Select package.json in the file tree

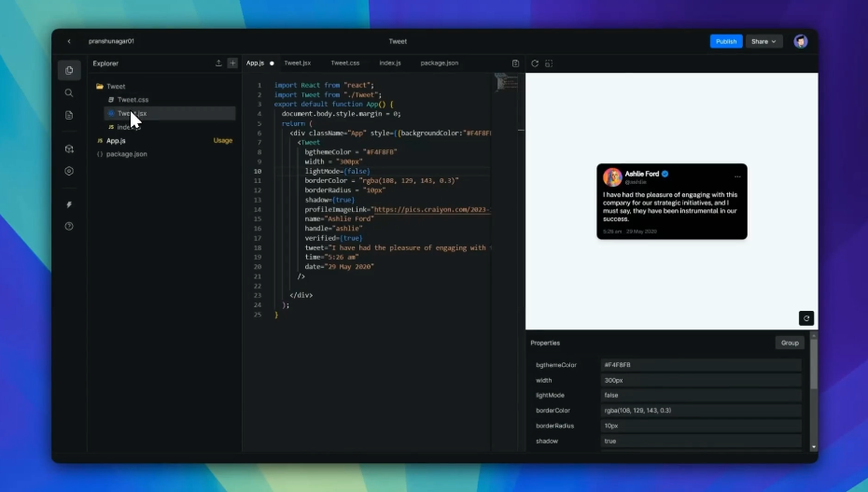pyautogui.click(x=127, y=154)
